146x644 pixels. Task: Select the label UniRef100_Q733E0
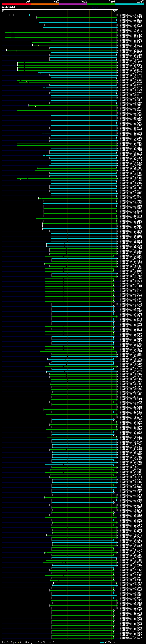click(131, 261)
